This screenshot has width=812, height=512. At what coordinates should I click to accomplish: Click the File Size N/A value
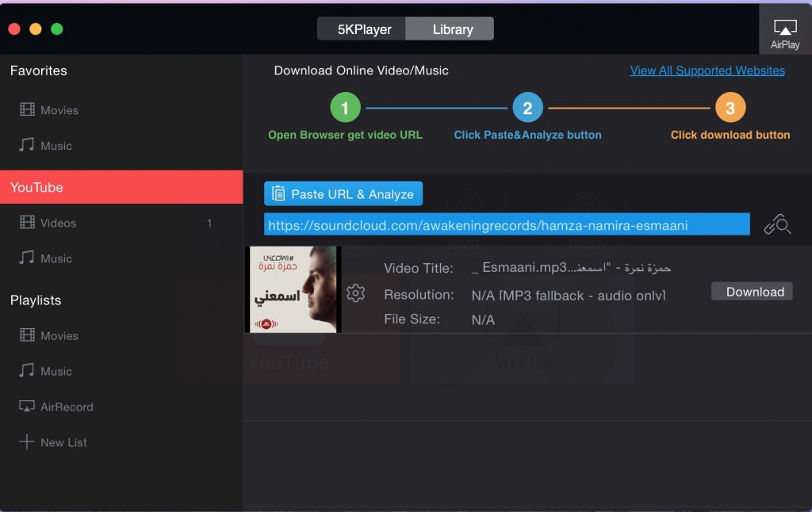(483, 320)
